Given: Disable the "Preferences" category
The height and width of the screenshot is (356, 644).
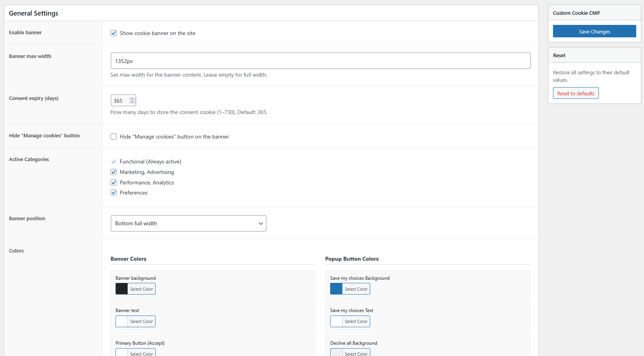Looking at the screenshot, I should pos(114,193).
